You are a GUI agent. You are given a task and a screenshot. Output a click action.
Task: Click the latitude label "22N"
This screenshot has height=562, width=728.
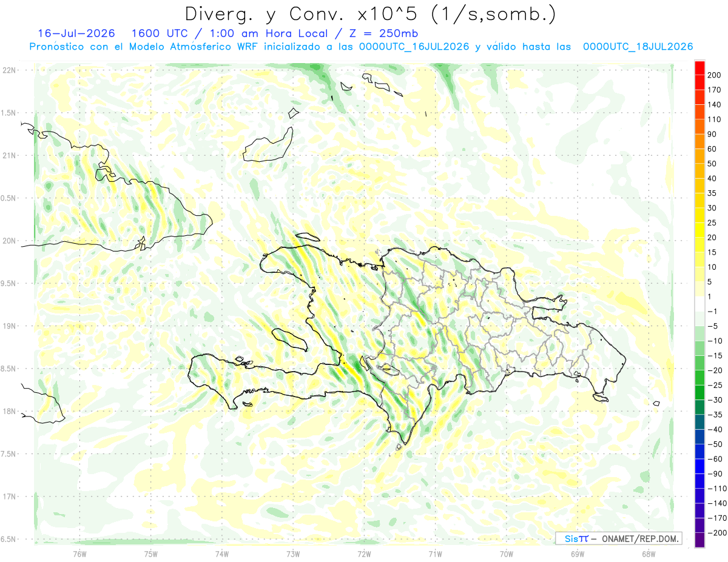(9, 70)
